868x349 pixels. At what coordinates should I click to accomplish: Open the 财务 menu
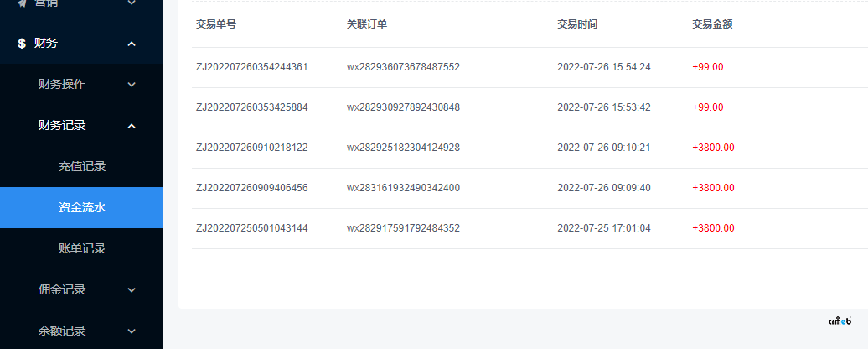(x=81, y=44)
